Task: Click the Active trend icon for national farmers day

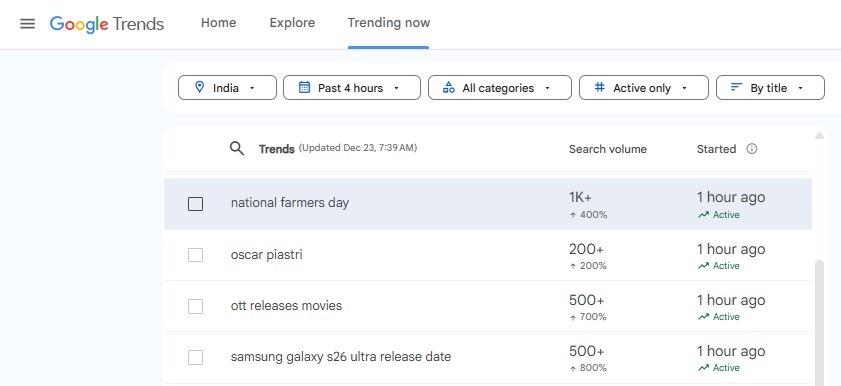Action: pyautogui.click(x=703, y=215)
